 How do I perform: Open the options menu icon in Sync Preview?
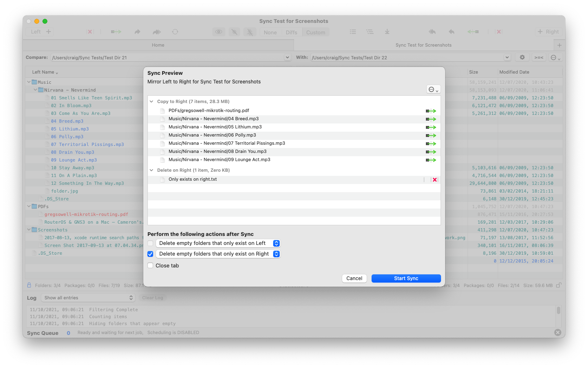pos(433,90)
